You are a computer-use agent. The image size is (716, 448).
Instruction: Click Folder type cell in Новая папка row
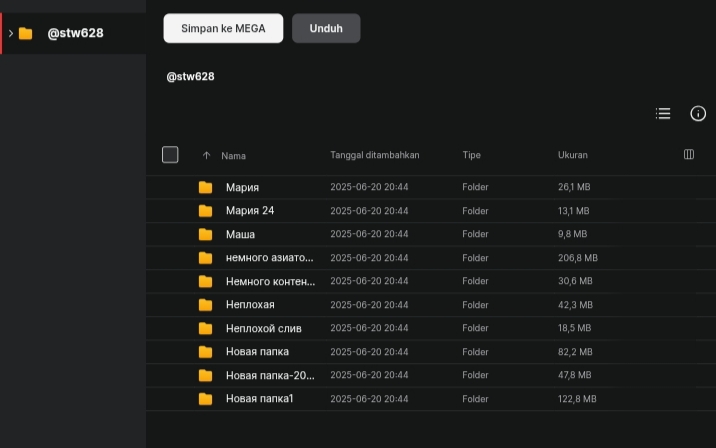(x=475, y=352)
